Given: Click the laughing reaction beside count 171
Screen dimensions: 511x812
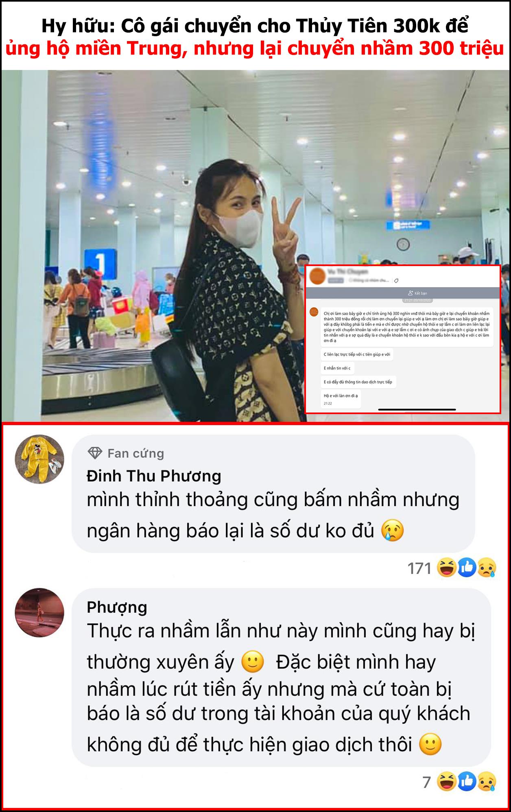Looking at the screenshot, I should click(446, 568).
